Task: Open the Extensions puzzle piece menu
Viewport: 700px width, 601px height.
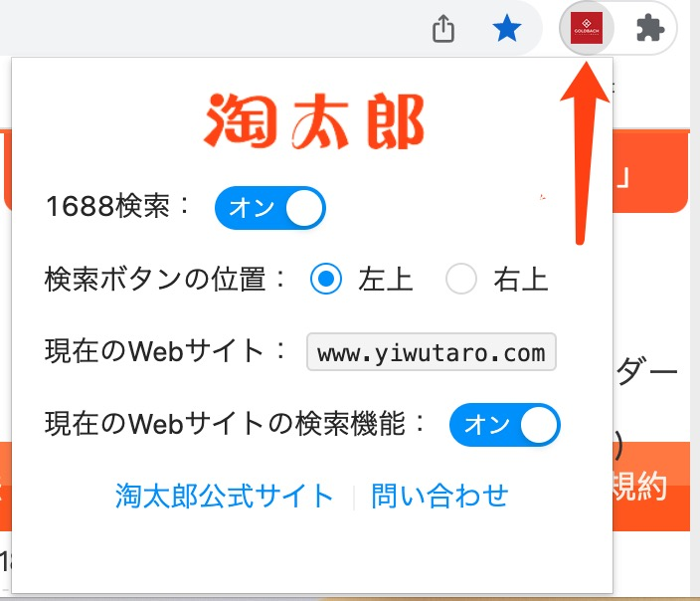Action: click(x=650, y=28)
